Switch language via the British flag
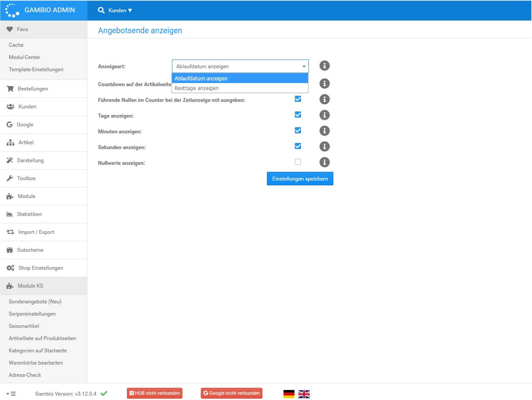532x400 pixels. (x=304, y=394)
